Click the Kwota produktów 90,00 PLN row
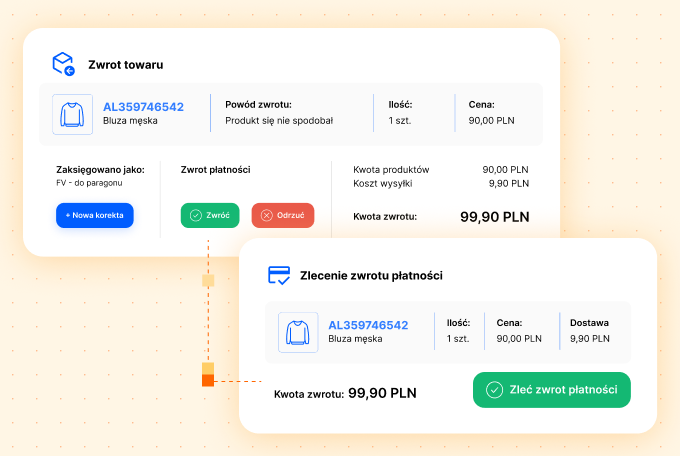 coord(441,170)
